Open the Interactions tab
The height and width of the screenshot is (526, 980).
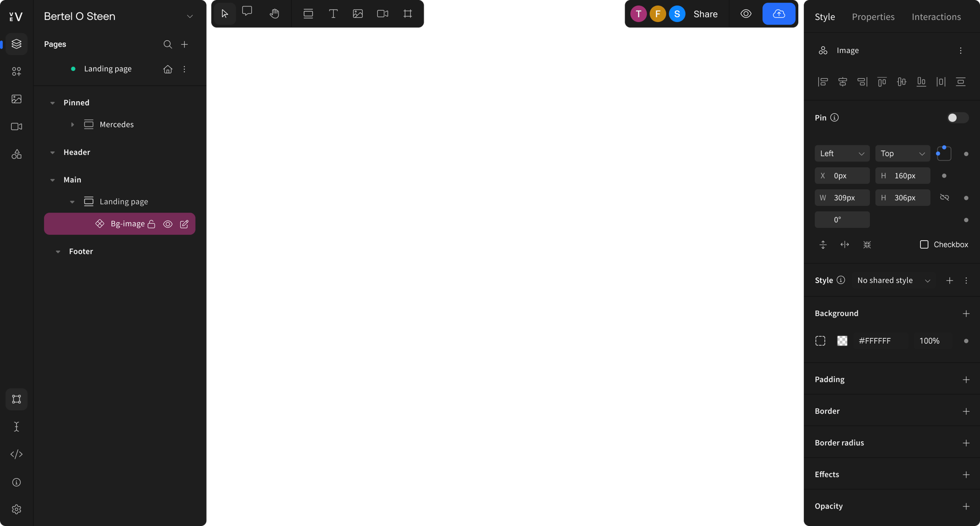936,16
